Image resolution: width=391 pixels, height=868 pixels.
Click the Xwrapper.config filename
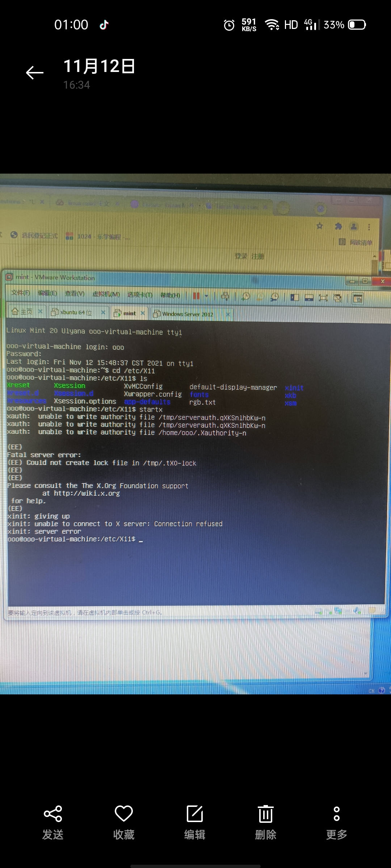153,394
